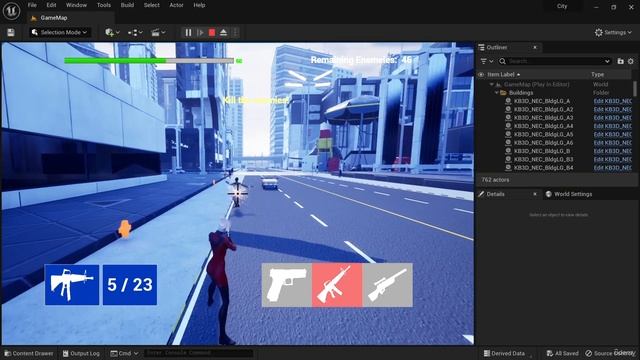Switch to the World Settings tab
The height and width of the screenshot is (360, 640).
(568, 194)
